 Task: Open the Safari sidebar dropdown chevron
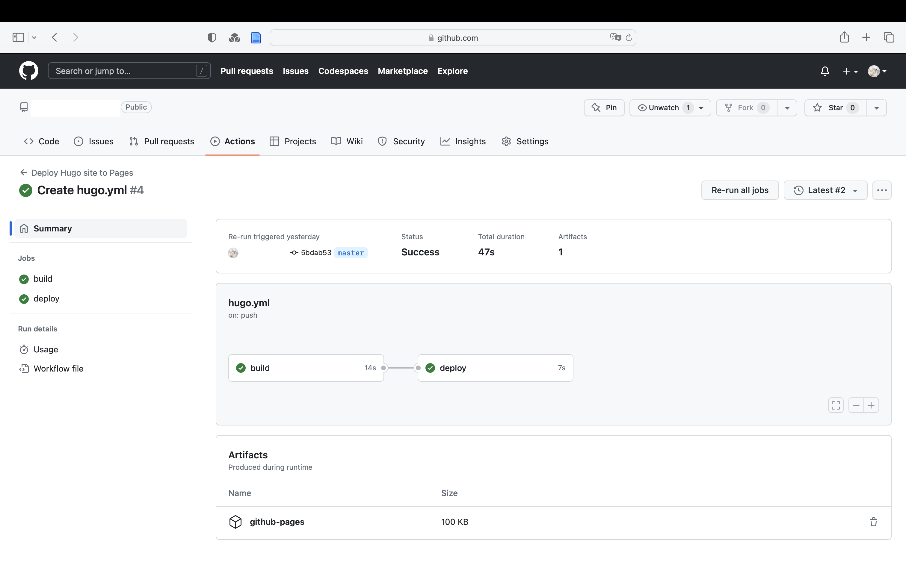pos(34,37)
